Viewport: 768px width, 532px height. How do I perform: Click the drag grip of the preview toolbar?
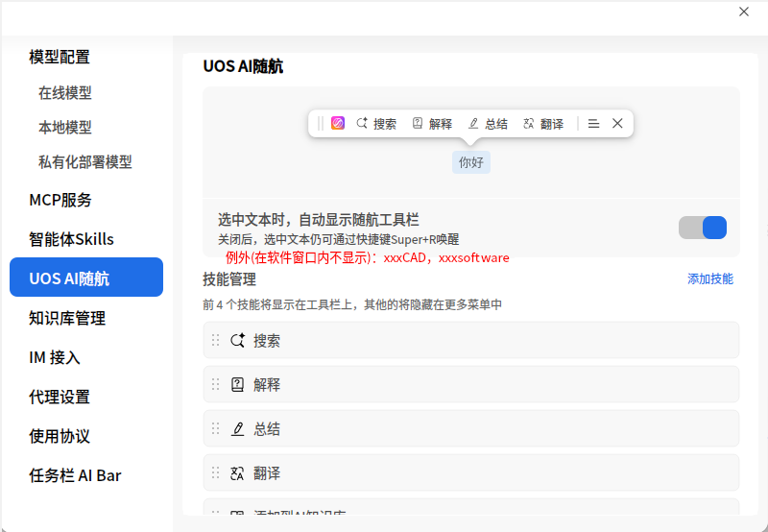tap(321, 124)
